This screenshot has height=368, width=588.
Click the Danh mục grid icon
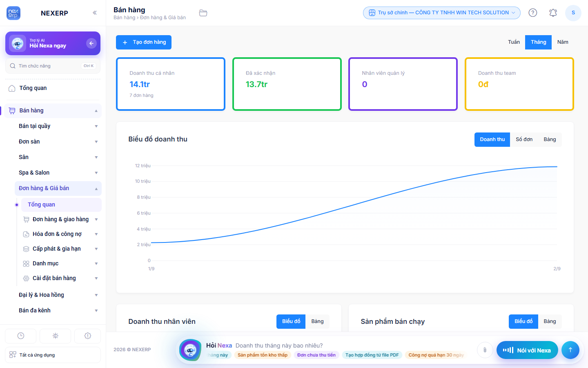click(26, 264)
